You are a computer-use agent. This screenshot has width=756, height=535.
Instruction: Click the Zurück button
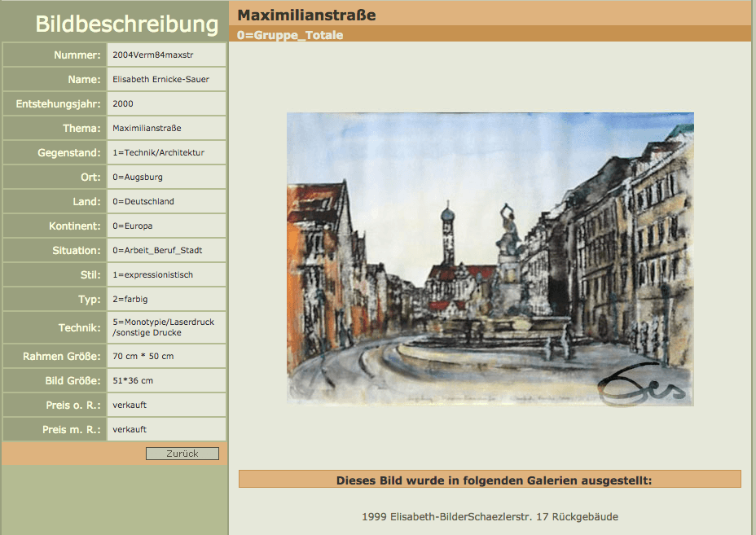click(182, 454)
